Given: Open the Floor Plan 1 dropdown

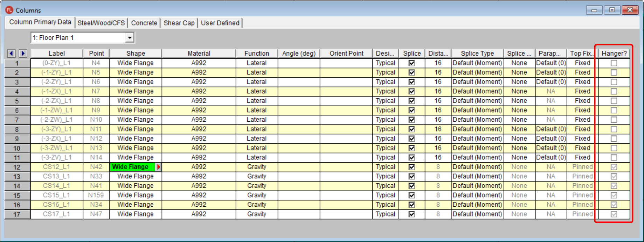Looking at the screenshot, I should (130, 38).
